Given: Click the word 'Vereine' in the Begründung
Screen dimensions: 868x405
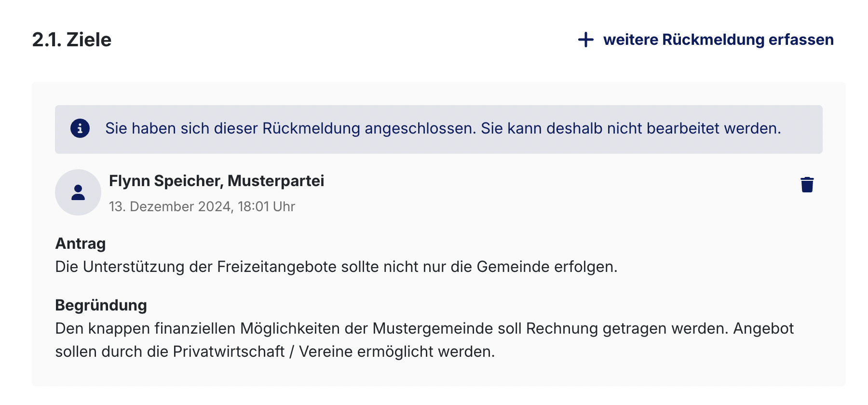Looking at the screenshot, I should [326, 351].
